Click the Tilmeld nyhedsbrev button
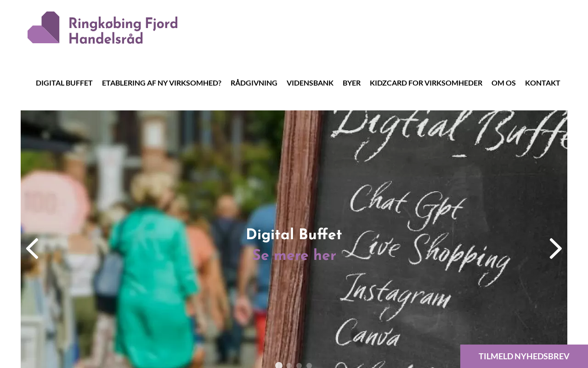 click(524, 356)
